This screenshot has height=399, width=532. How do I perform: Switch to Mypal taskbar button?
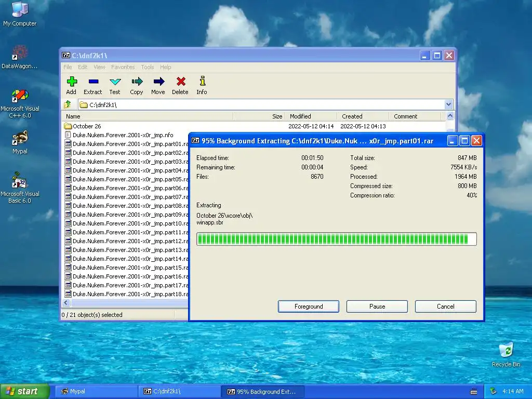[96, 391]
